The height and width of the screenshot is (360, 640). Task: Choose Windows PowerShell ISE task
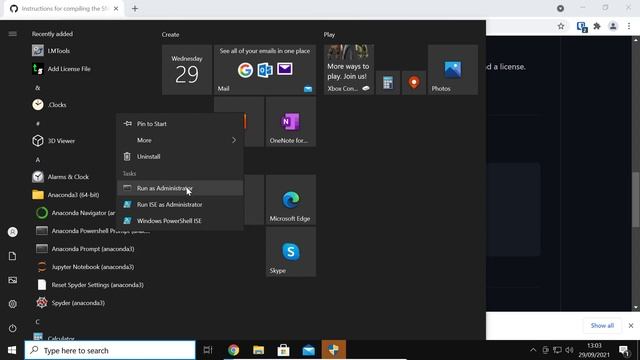(x=180, y=221)
